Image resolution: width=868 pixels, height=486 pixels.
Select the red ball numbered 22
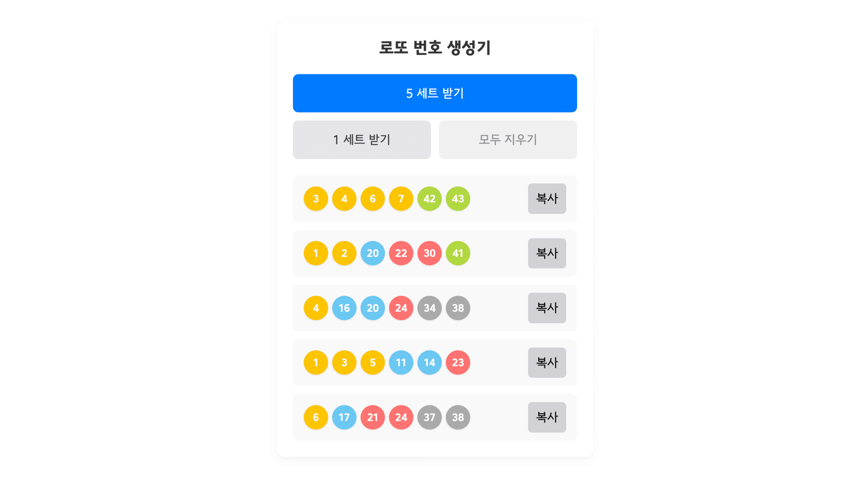401,253
